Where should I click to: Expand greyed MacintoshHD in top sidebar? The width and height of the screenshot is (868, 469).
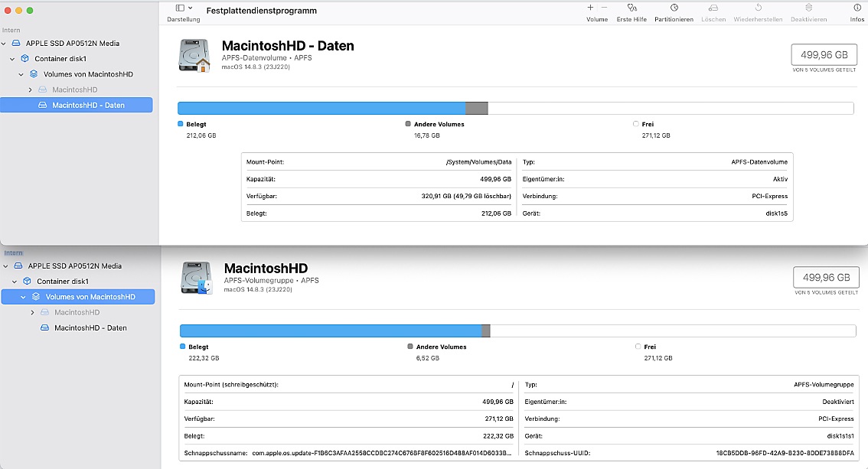30,90
